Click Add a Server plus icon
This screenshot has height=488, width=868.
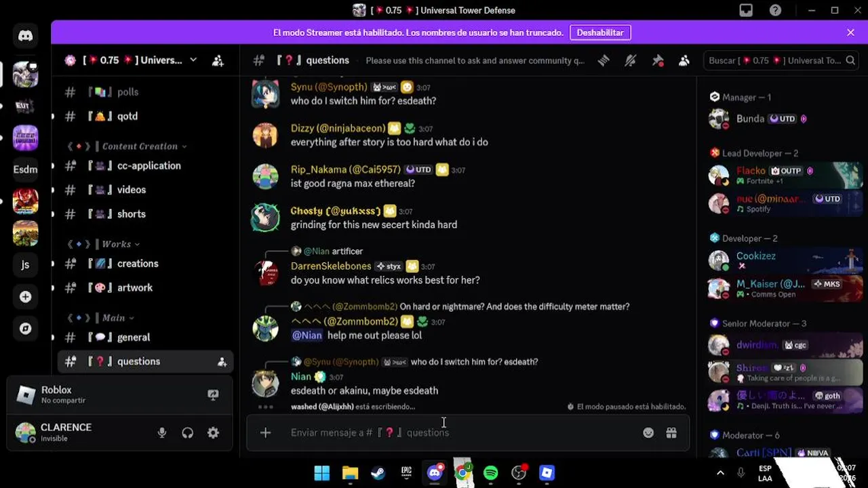pyautogui.click(x=25, y=297)
